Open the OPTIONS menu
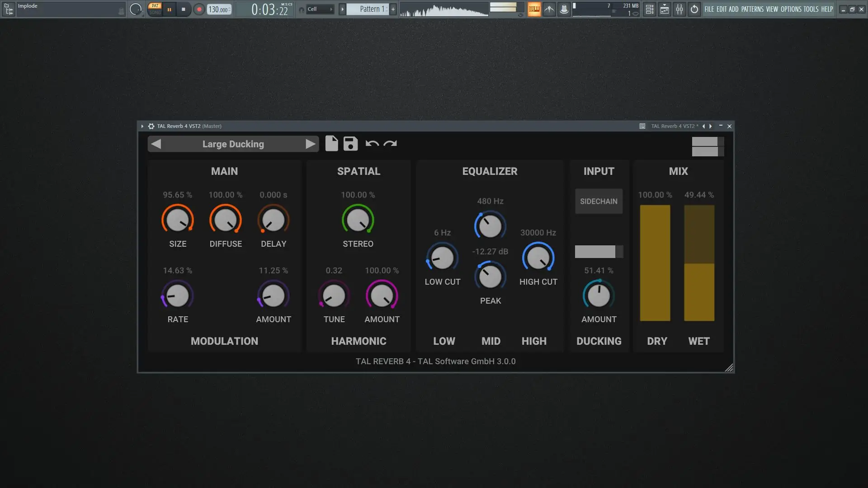 click(791, 9)
